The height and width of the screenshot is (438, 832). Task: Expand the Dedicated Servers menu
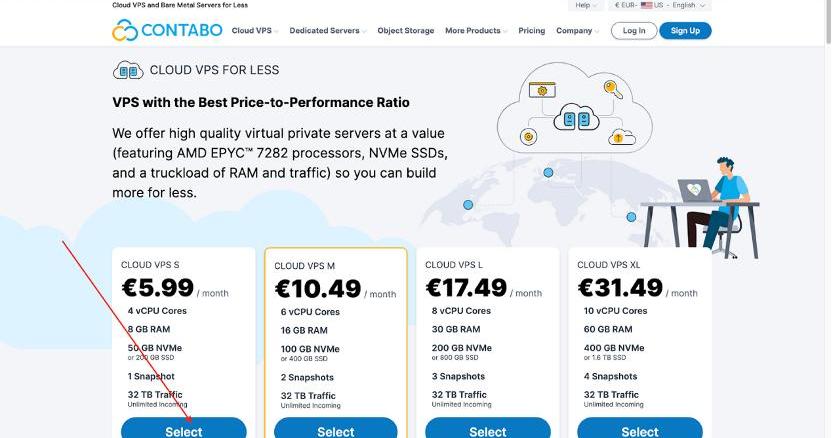[x=327, y=31]
